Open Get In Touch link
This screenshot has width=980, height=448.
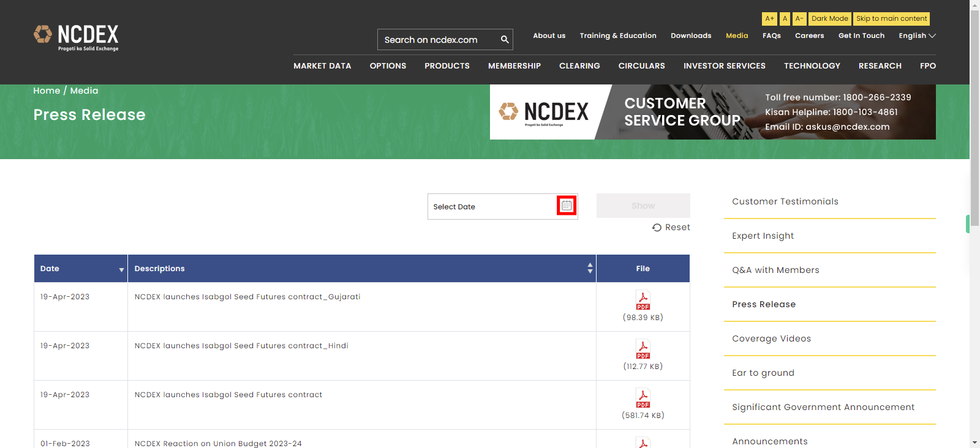tap(861, 35)
